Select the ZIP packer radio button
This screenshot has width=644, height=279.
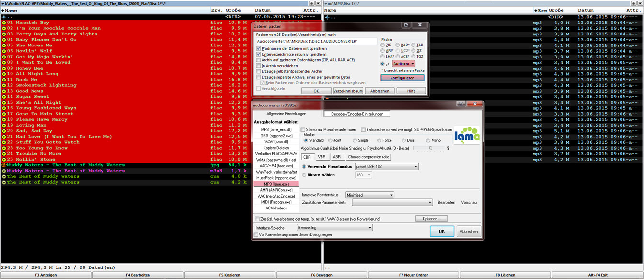click(383, 45)
